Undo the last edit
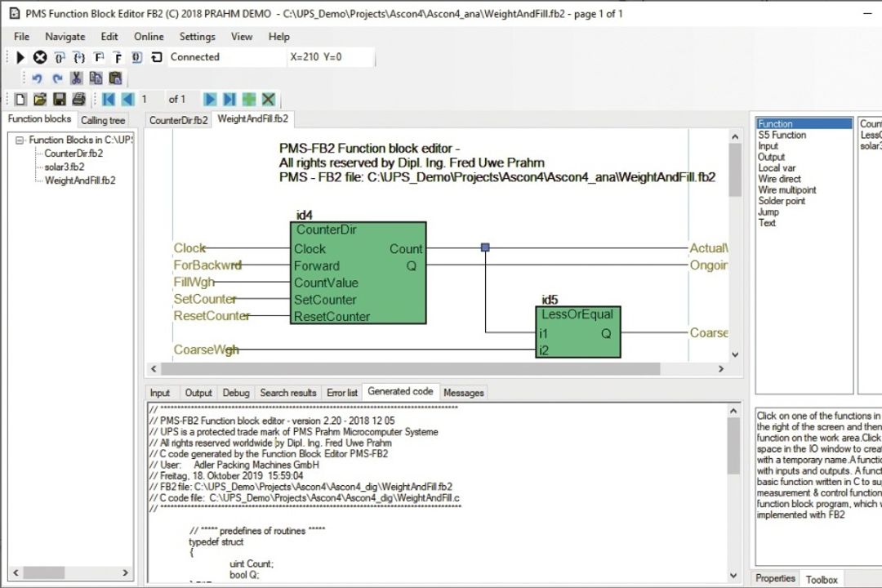Viewport: 882px width, 588px height. click(37, 78)
